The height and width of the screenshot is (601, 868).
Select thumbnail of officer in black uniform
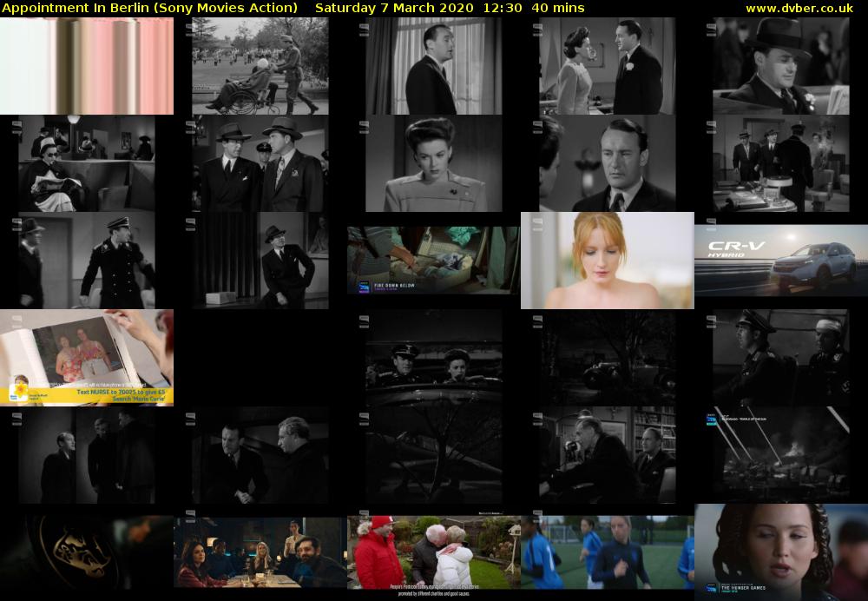pos(86,261)
